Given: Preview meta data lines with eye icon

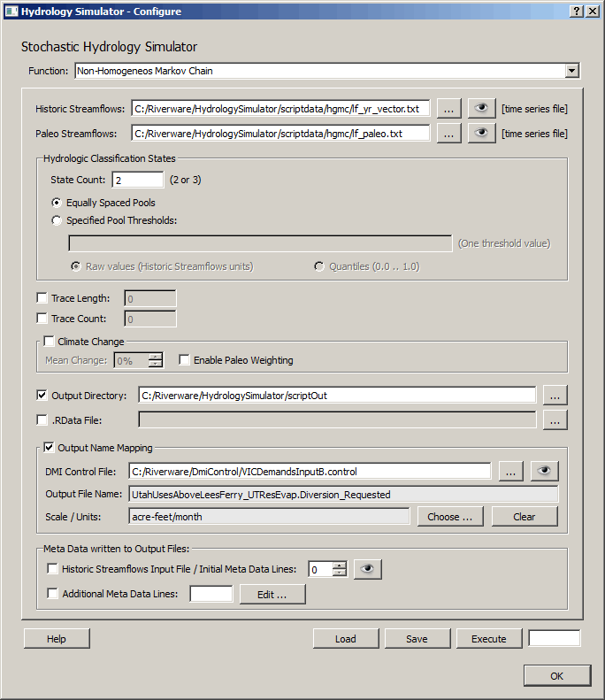Looking at the screenshot, I should click(x=368, y=569).
